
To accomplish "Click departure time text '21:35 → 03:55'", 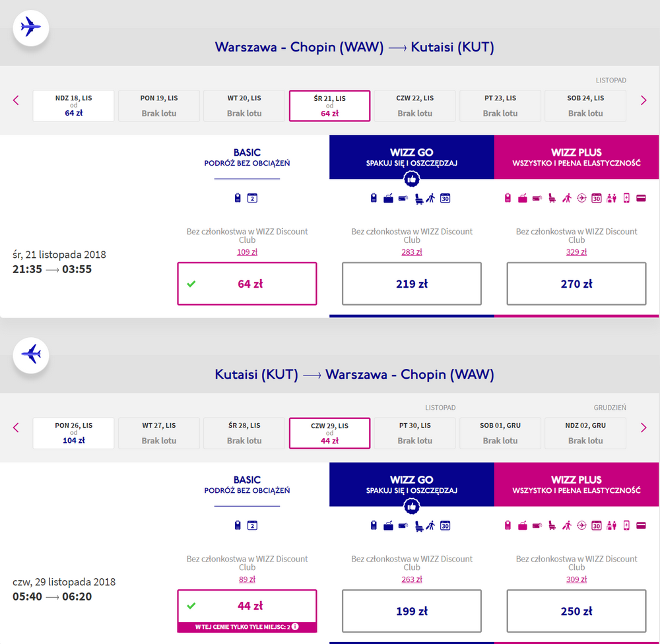I will click(x=52, y=269).
